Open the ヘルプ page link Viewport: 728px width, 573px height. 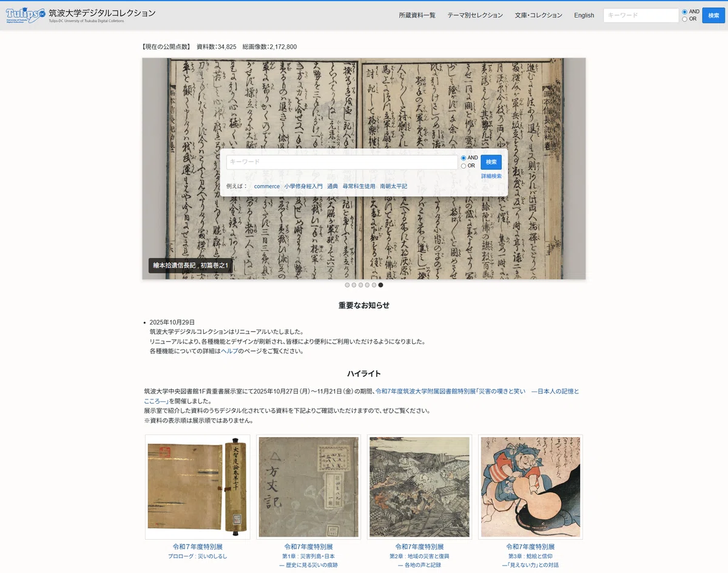(x=229, y=351)
